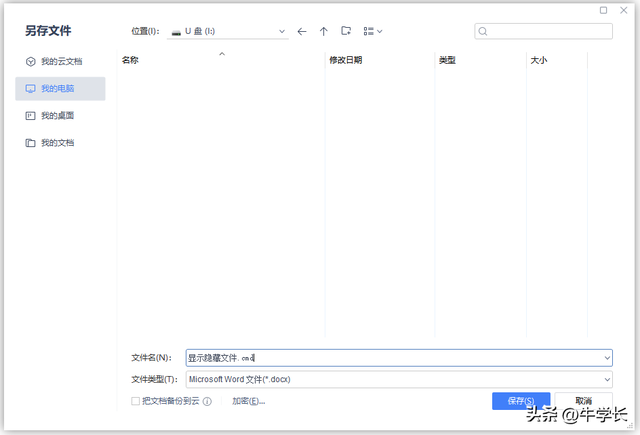Sort the file list by 名称 column
Image resolution: width=640 pixels, height=435 pixels.
[131, 61]
